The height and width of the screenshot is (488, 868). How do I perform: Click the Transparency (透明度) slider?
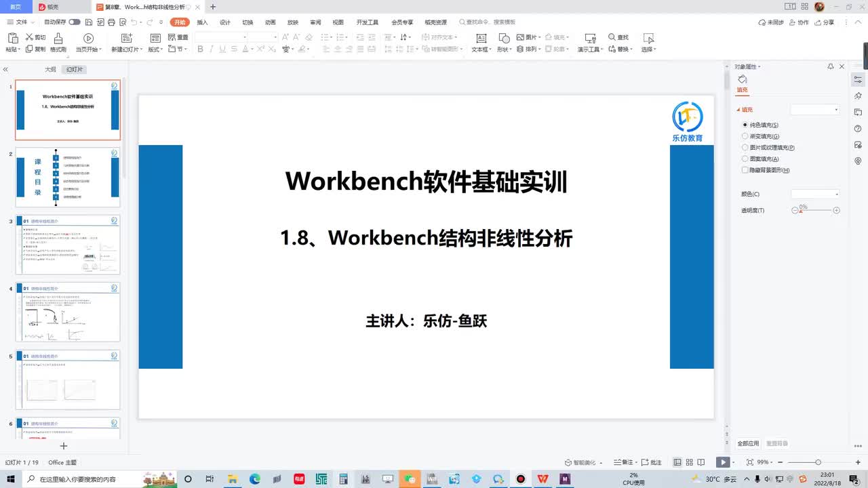817,211
